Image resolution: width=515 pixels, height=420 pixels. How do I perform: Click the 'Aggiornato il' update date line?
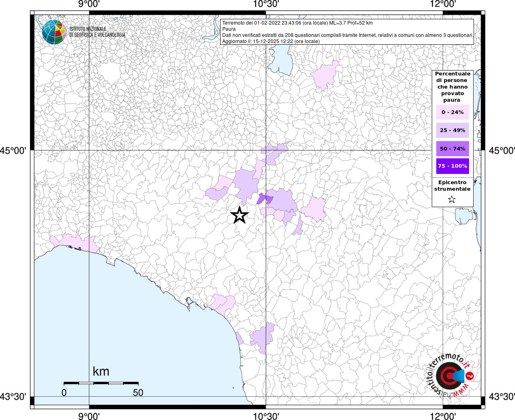[x=271, y=41]
